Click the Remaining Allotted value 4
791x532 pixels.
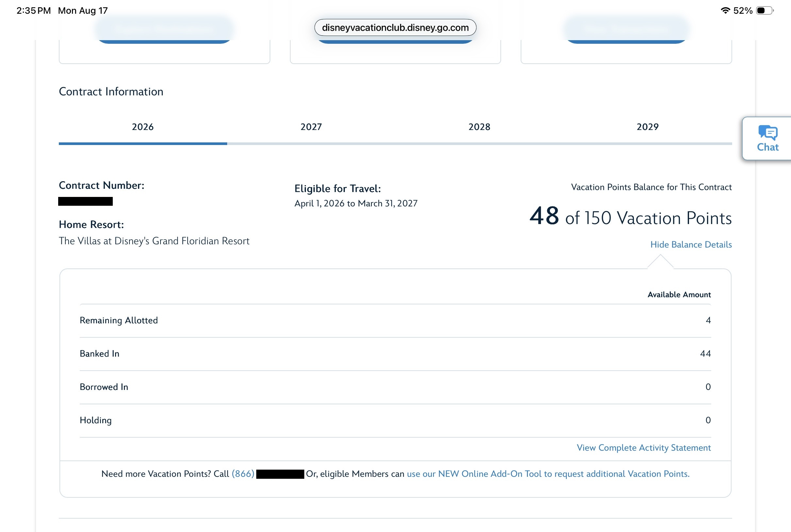[708, 320]
